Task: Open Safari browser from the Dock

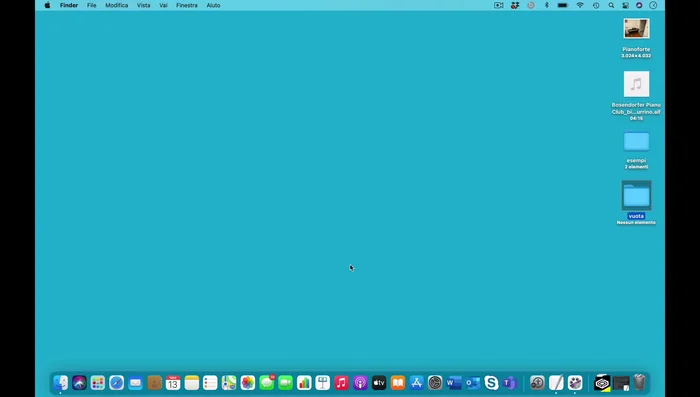Action: [x=117, y=383]
